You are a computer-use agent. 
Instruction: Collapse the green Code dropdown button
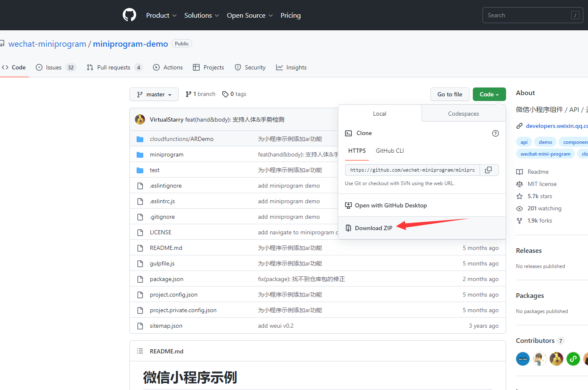(x=489, y=94)
